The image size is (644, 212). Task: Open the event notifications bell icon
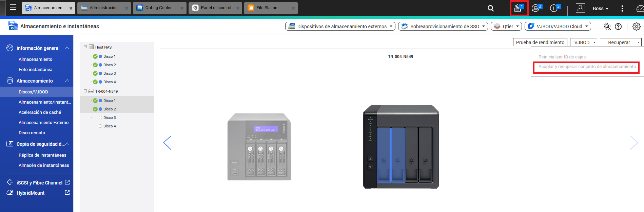point(536,8)
